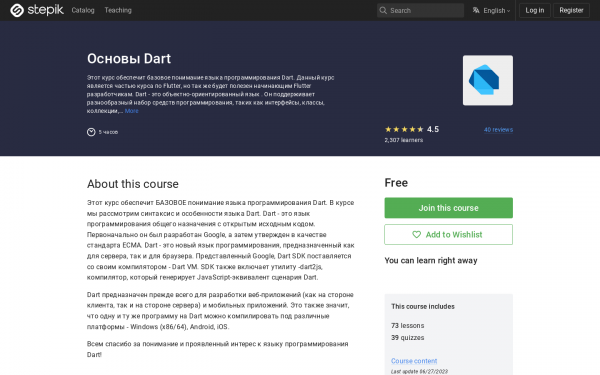Image resolution: width=600 pixels, height=375 pixels.
Task: Click the Log in button
Action: click(x=535, y=10)
